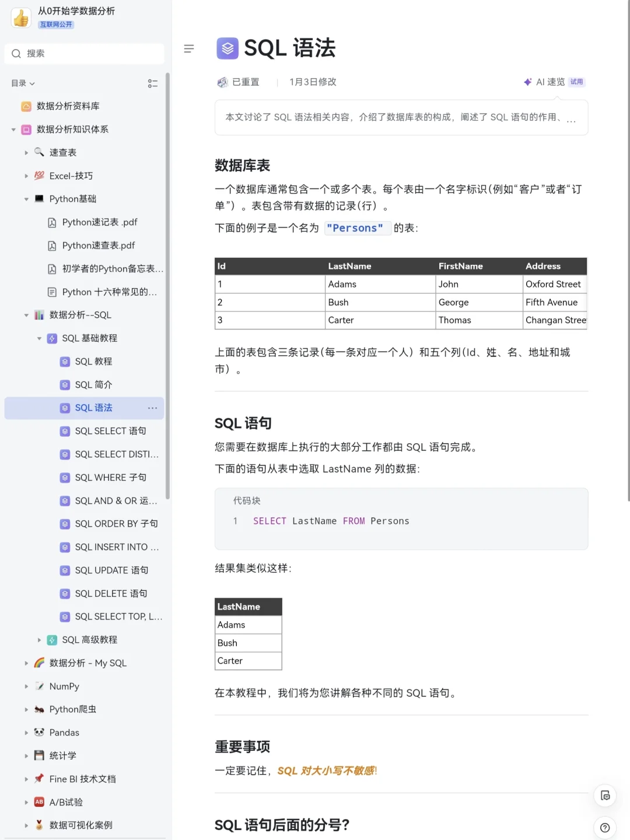The height and width of the screenshot is (840, 630).
Task: Open more options for SQL 语法 document
Action: (x=152, y=408)
